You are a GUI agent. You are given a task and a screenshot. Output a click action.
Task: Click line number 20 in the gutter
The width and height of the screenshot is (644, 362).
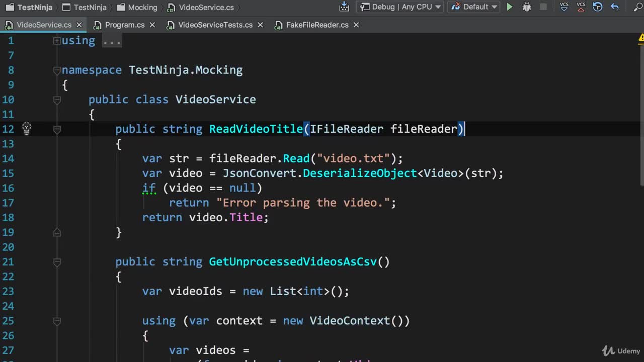(x=8, y=247)
